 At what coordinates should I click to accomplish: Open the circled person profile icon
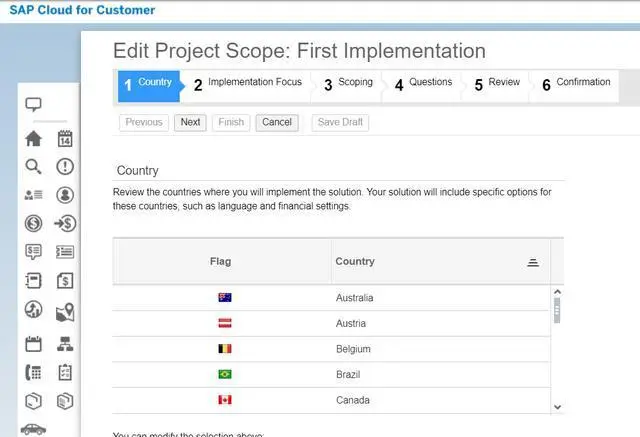tap(65, 195)
